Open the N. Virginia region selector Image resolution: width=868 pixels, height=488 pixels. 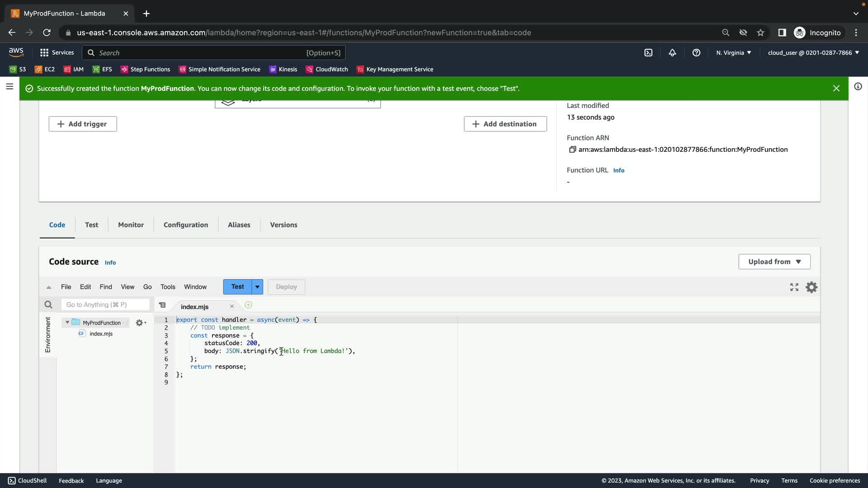733,53
